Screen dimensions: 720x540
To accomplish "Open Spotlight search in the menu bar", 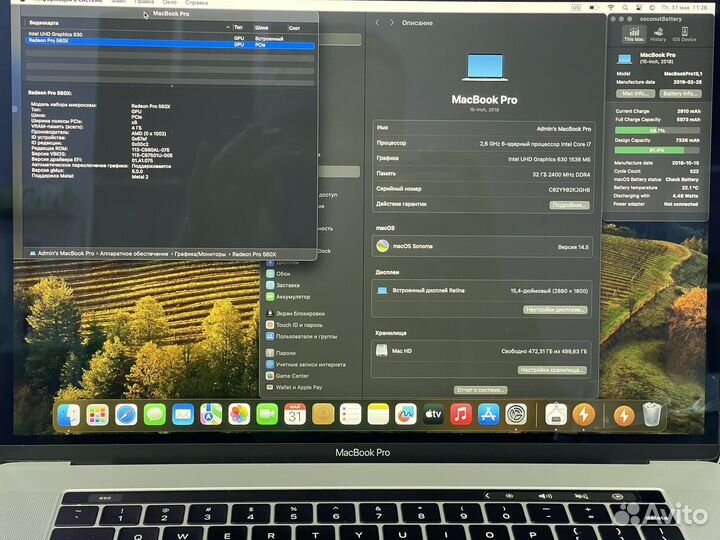I will click(x=625, y=8).
